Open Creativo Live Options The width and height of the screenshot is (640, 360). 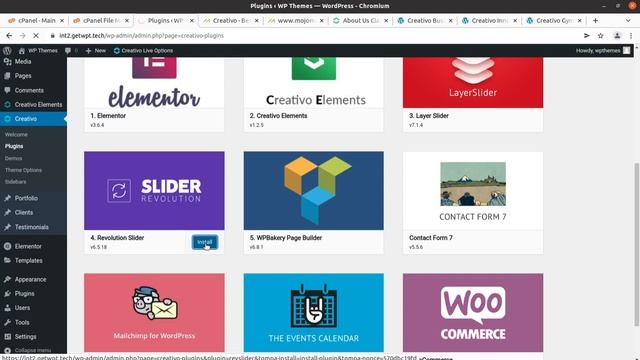click(143, 51)
